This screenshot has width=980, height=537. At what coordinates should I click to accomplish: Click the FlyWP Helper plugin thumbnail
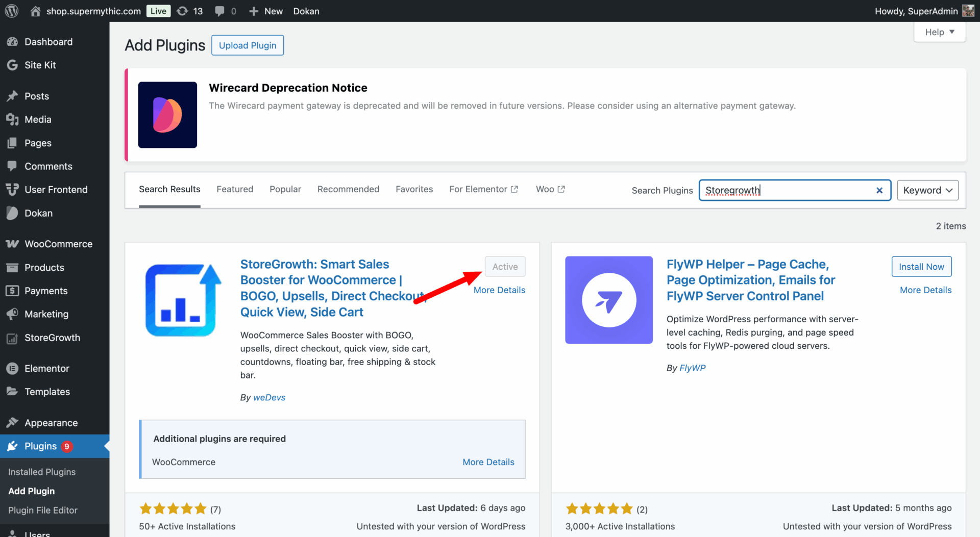click(609, 300)
